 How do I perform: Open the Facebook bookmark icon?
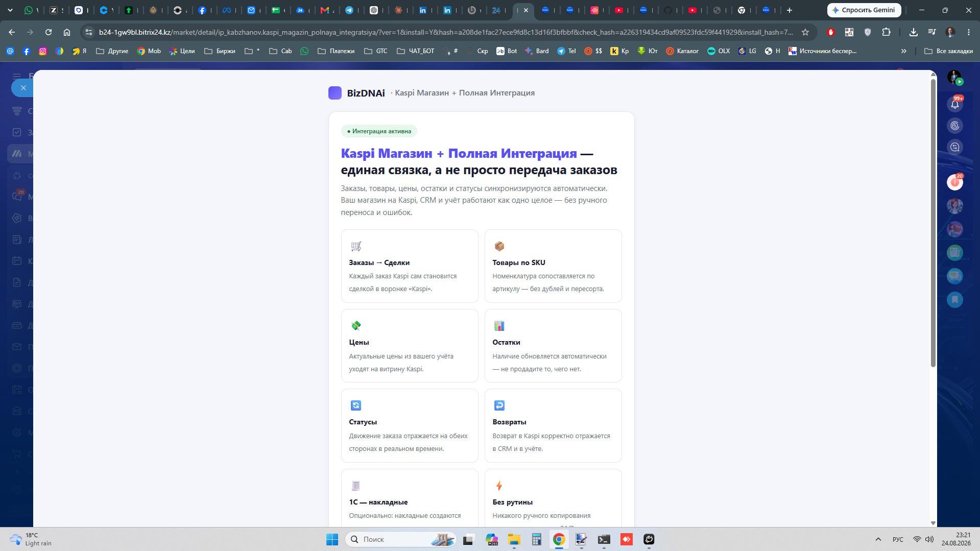coord(27,51)
